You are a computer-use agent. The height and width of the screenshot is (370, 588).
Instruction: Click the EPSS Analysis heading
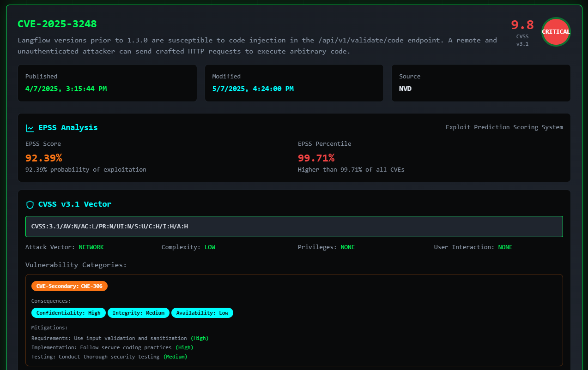pos(68,128)
